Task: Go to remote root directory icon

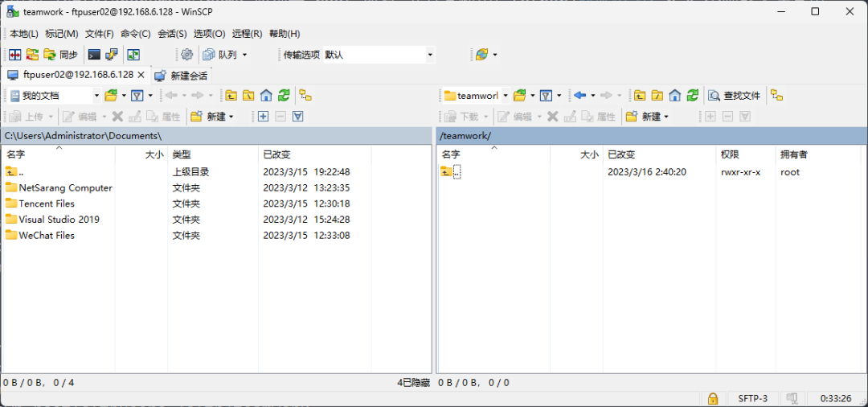Action: coord(657,96)
